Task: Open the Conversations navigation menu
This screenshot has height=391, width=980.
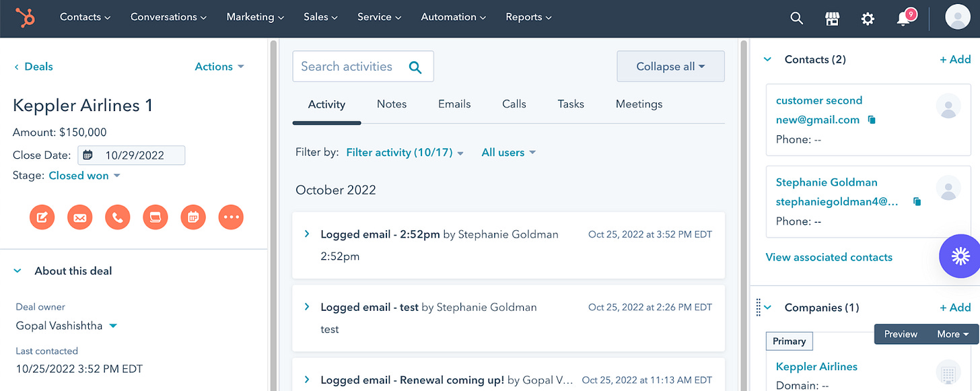Action: tap(169, 17)
